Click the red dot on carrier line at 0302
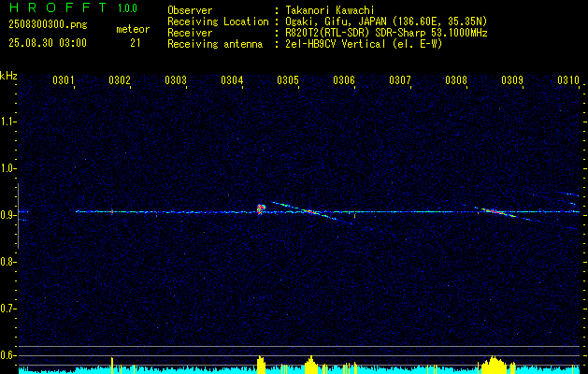The width and height of the screenshot is (588, 374). coord(112,212)
